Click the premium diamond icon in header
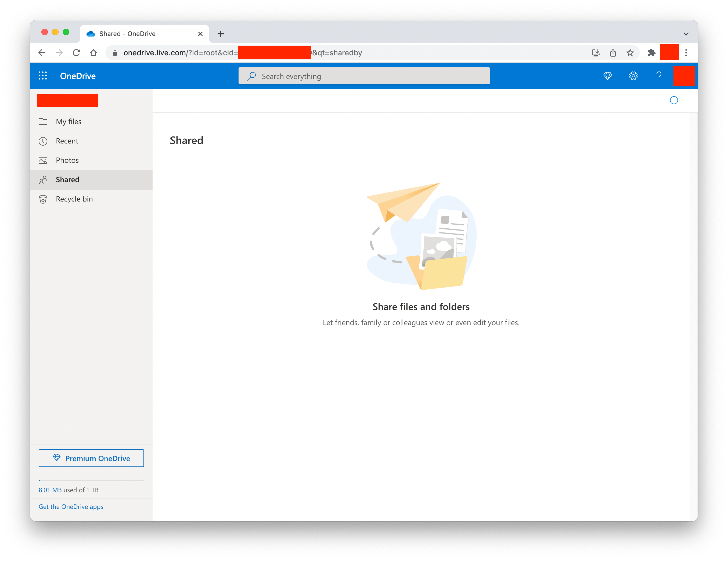The height and width of the screenshot is (561, 728). 607,76
